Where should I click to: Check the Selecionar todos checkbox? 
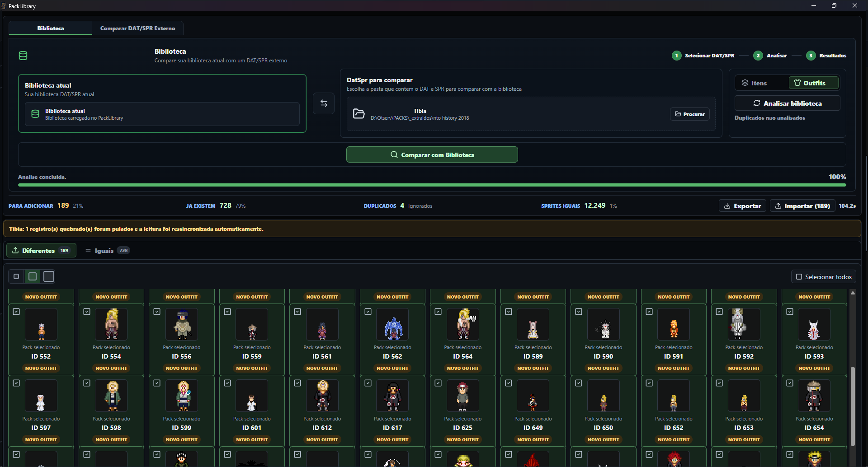[x=799, y=277]
